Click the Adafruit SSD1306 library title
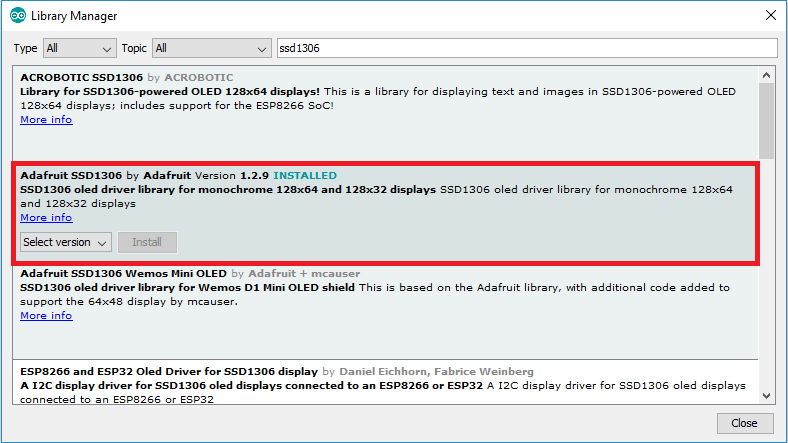Image resolution: width=788 pixels, height=443 pixels. click(x=71, y=175)
